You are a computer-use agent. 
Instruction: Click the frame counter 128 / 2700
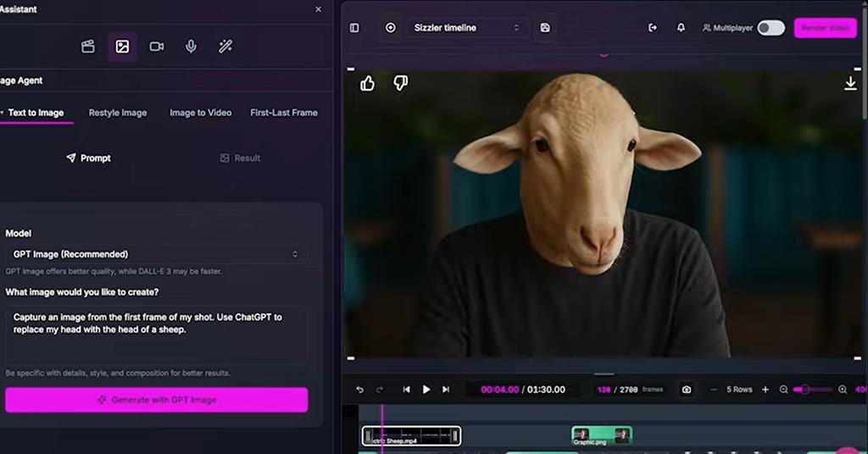[618, 390]
